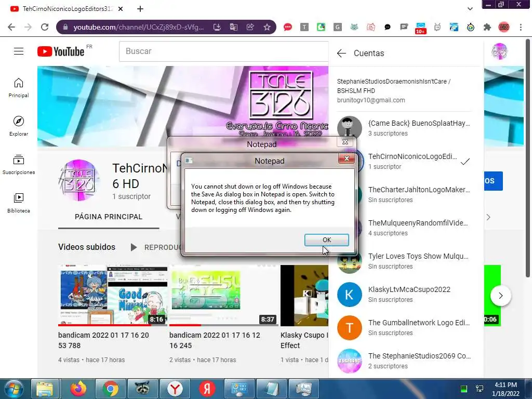Viewport: 532px width, 399px height.
Task: Click the red chat bubble extension icon
Action: coord(288,27)
